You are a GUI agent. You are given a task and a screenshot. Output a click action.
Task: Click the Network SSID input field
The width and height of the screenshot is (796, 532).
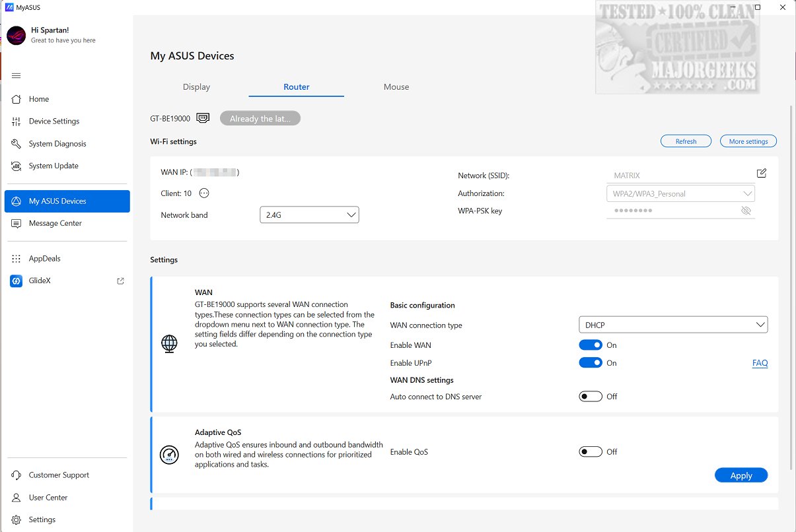pos(677,176)
